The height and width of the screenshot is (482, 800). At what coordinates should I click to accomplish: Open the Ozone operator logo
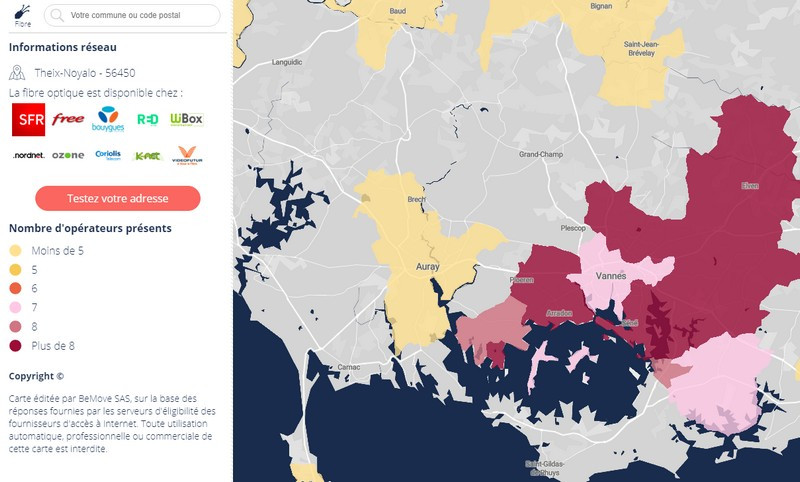click(68, 156)
